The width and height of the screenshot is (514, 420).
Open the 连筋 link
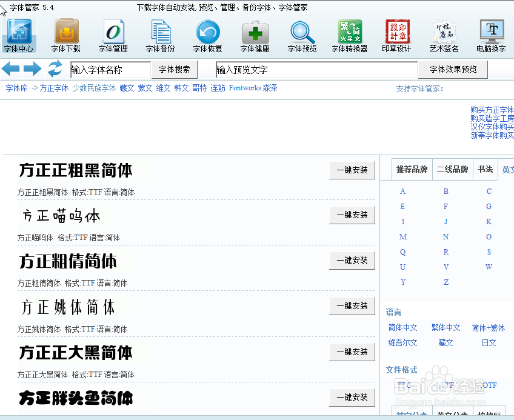coord(218,88)
